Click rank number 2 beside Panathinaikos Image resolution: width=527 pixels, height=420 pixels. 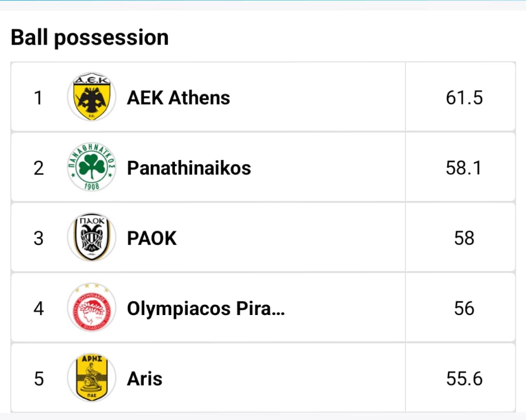click(38, 168)
